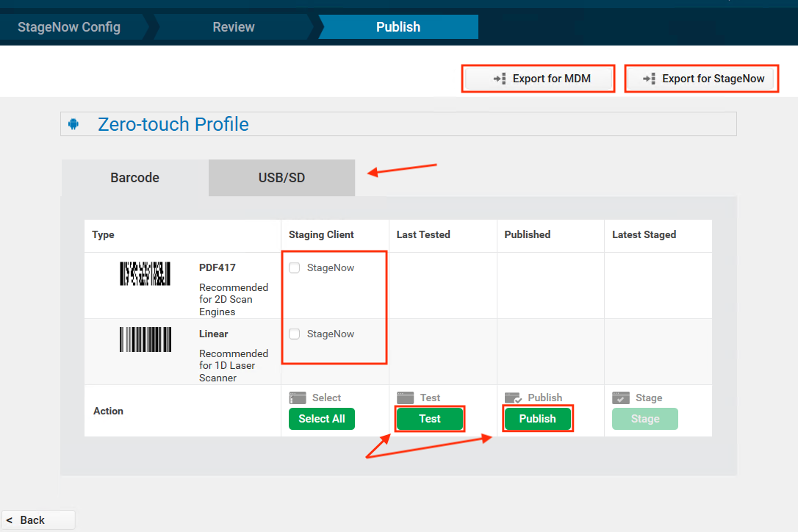Click the Select icon above Select All
Image resolution: width=798 pixels, height=532 pixels.
pos(298,398)
